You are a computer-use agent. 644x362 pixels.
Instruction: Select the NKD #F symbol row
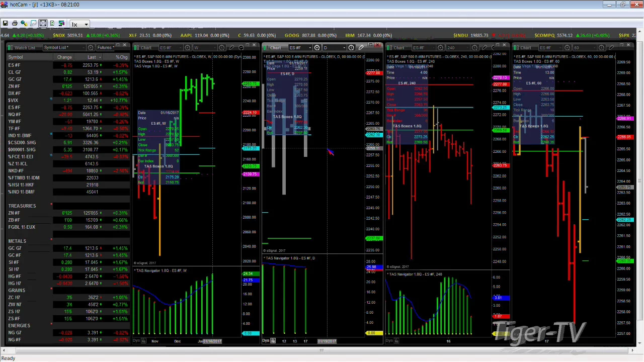click(x=68, y=171)
